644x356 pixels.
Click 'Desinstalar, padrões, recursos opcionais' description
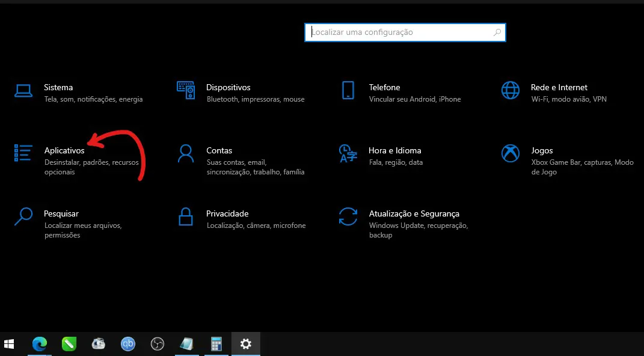[91, 167]
